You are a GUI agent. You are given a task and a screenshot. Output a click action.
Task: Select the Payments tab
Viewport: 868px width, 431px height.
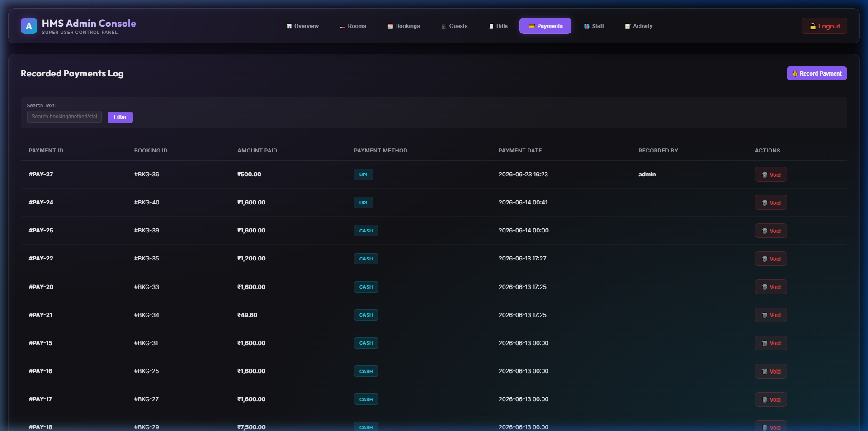pos(545,26)
